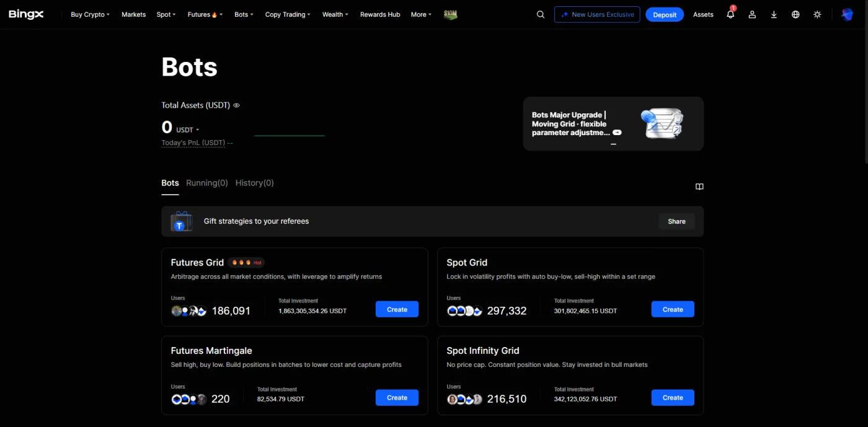The height and width of the screenshot is (427, 868).
Task: Expand the Buy Crypto menu
Action: [90, 14]
